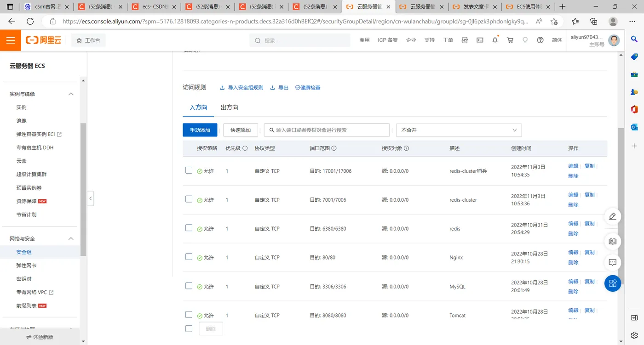Image resolution: width=644 pixels, height=345 pixels.
Task: Collapse the sidebar with the arrow handle
Action: coord(91,198)
